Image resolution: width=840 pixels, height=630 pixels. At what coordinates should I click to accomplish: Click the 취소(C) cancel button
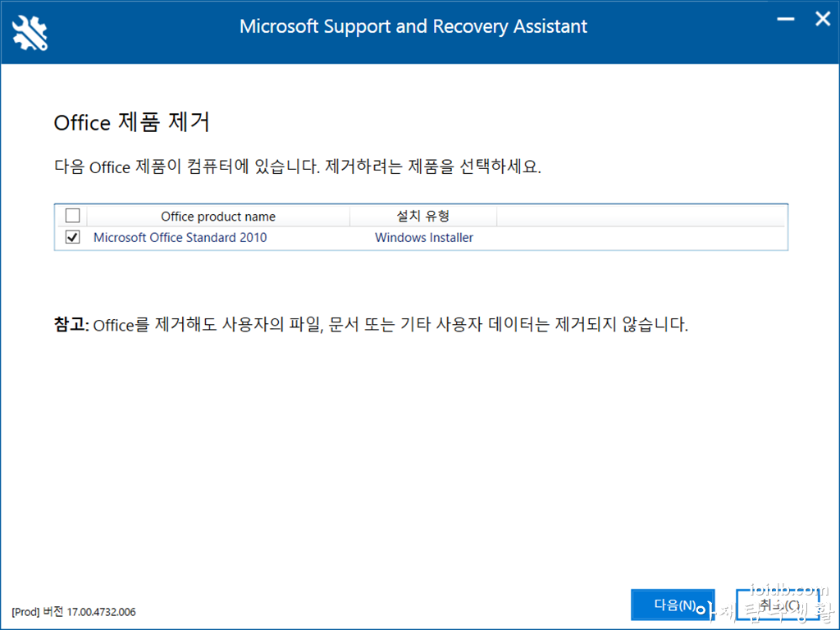778,605
